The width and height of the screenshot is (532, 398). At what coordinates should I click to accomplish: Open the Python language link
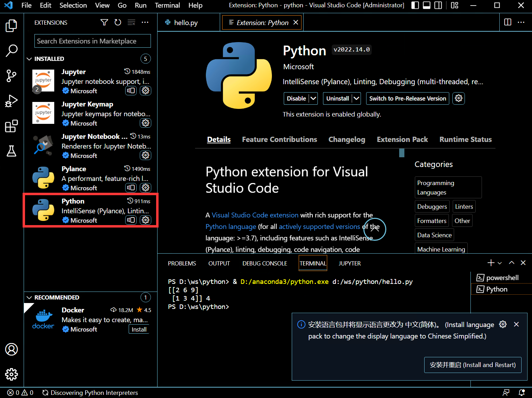(x=231, y=226)
